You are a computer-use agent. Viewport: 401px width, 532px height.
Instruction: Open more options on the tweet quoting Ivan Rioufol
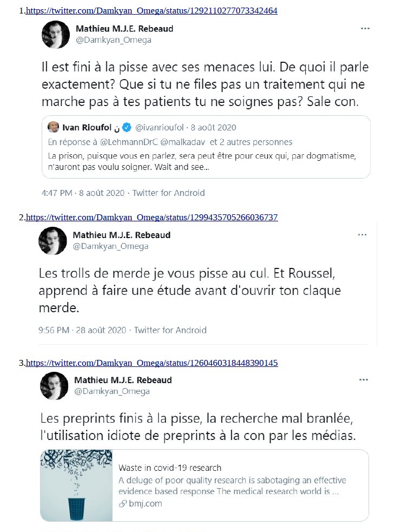click(365, 29)
